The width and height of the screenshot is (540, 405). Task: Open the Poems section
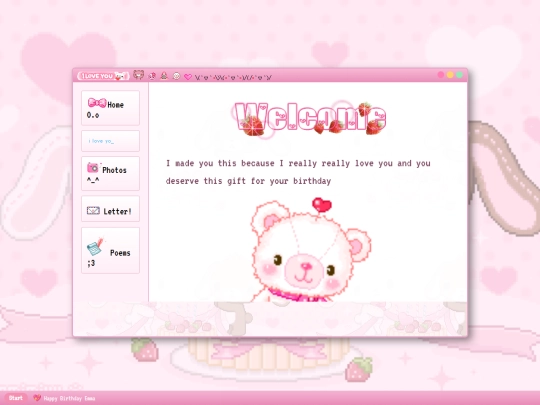(110, 250)
